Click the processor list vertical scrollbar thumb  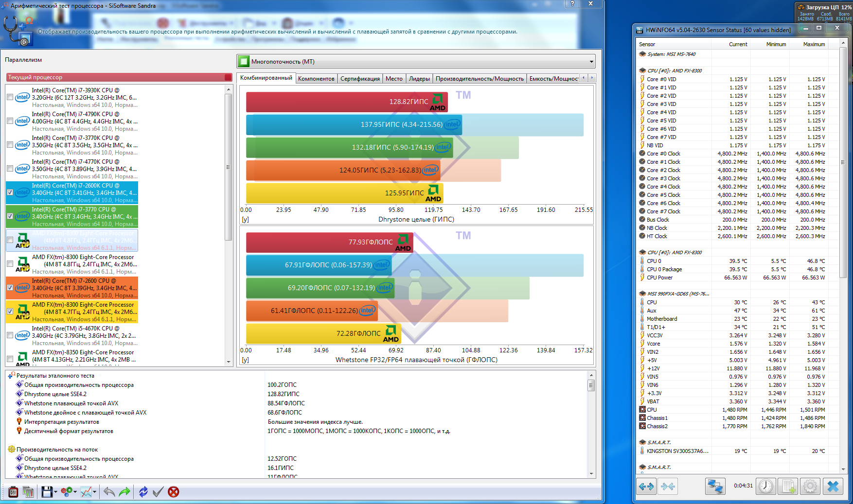(x=229, y=167)
